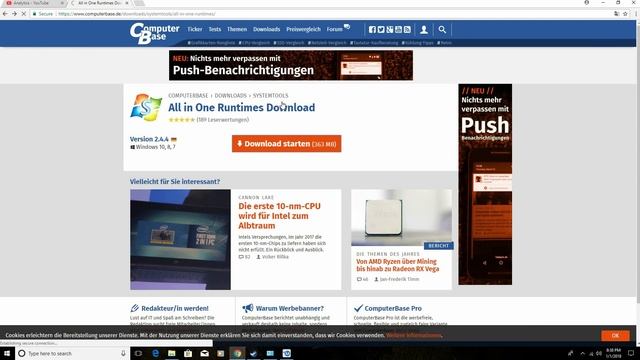Select the All in One Runtimes browser tab
Image resolution: width=640 pixels, height=360 pixels.
point(100,3)
